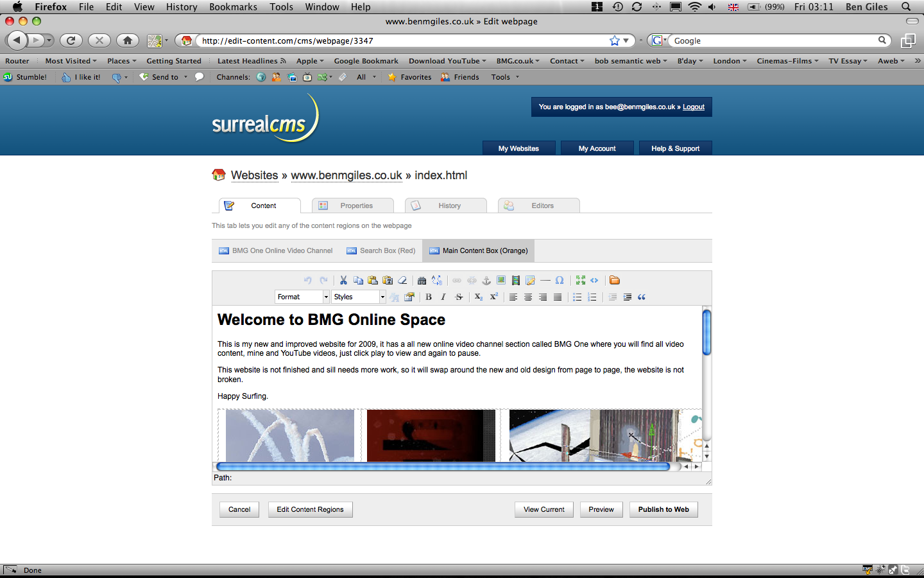Click the Superscript X2 icon
This screenshot has width=924, height=578.
(493, 297)
